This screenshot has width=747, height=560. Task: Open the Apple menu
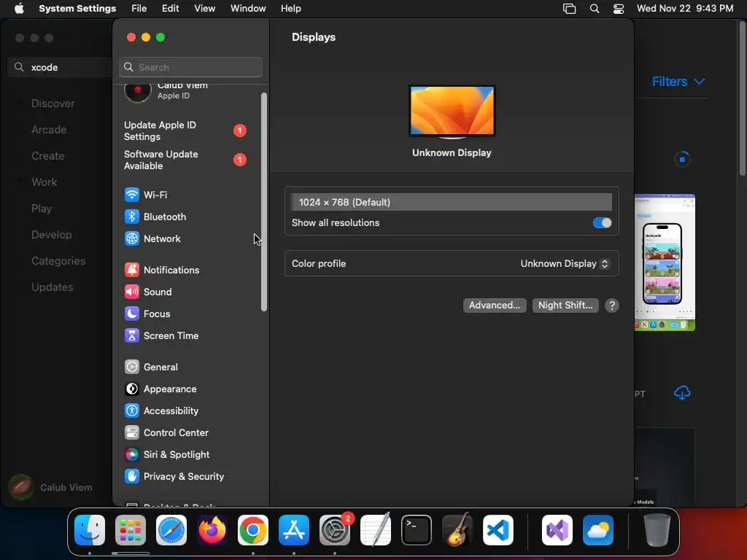(x=19, y=9)
